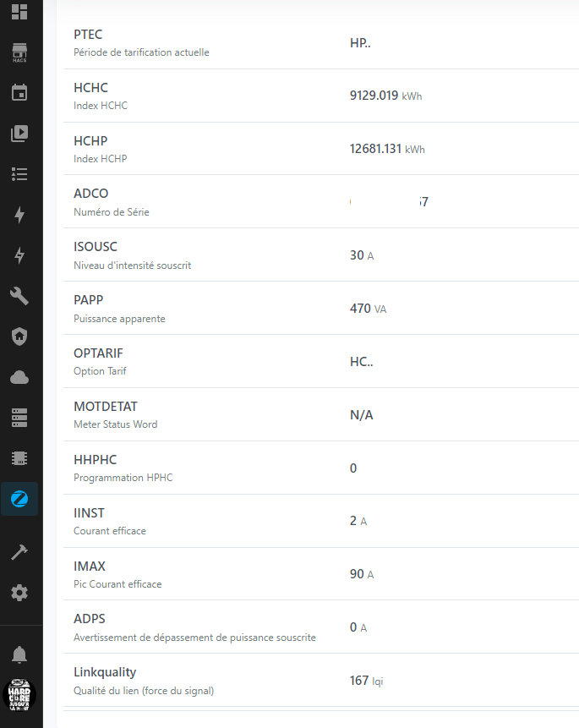
Task: Open the To-do list sidebar icon
Action: (19, 174)
